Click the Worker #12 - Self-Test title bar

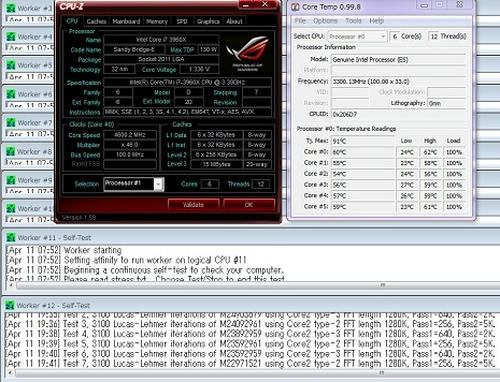coord(251,305)
